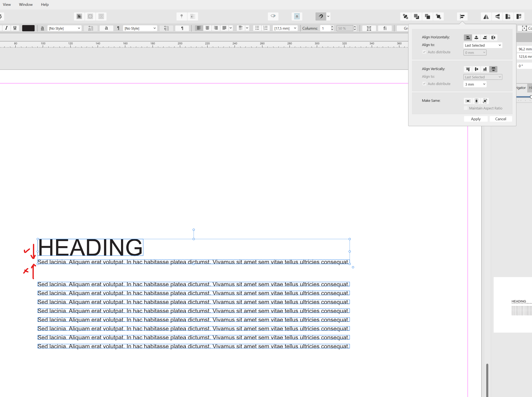Click the Align Right horizontal alignment icon
The height and width of the screenshot is (397, 532).
(x=485, y=38)
